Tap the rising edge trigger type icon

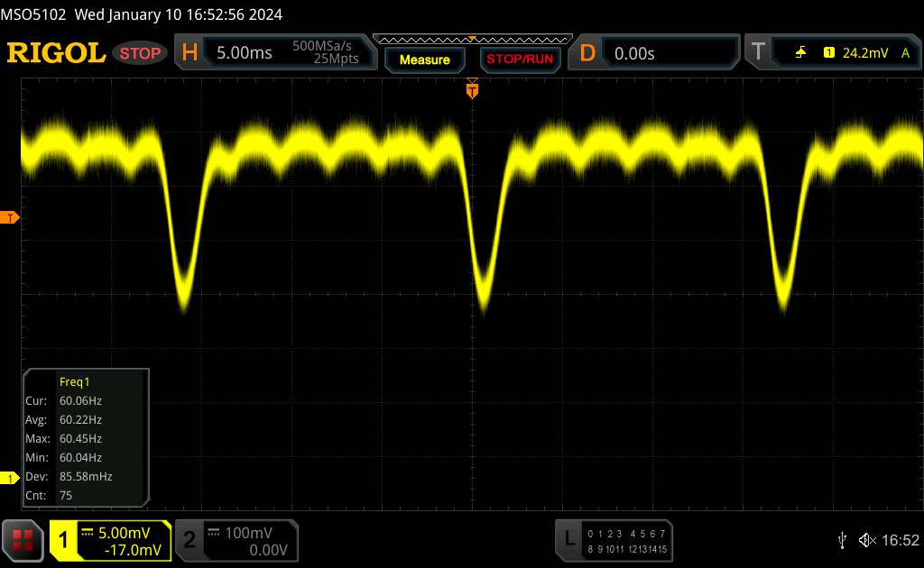[x=800, y=53]
